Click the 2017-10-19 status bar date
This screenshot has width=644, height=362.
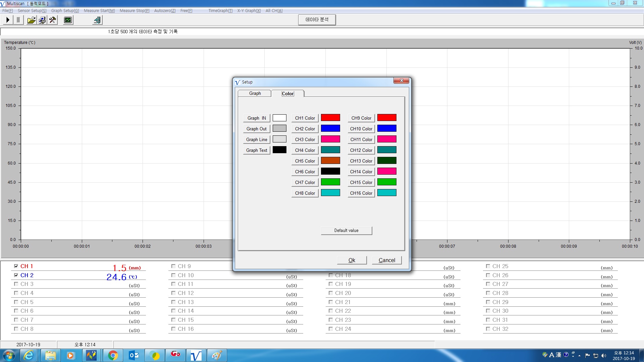(x=28, y=345)
